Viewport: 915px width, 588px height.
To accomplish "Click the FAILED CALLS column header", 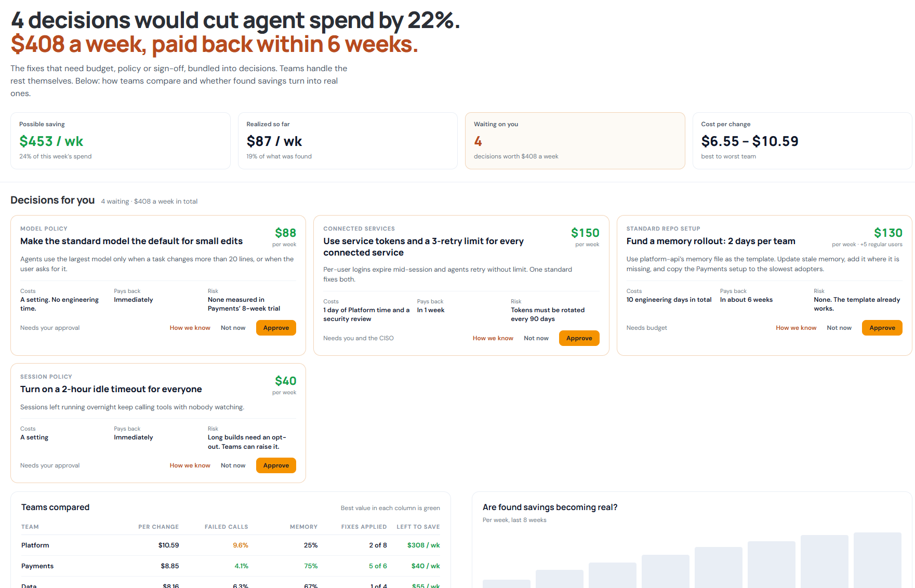I will pos(226,527).
